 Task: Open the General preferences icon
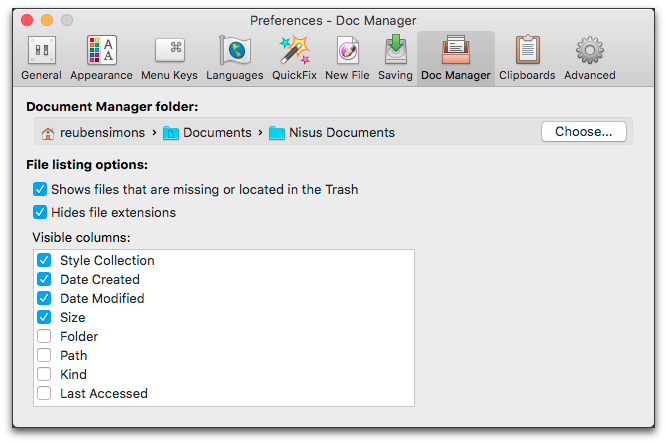click(41, 51)
